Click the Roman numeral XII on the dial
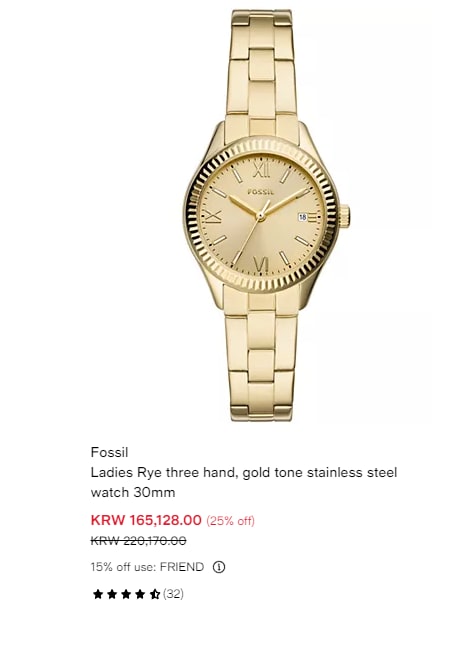Viewport: 454px width, 648px height. (x=261, y=170)
